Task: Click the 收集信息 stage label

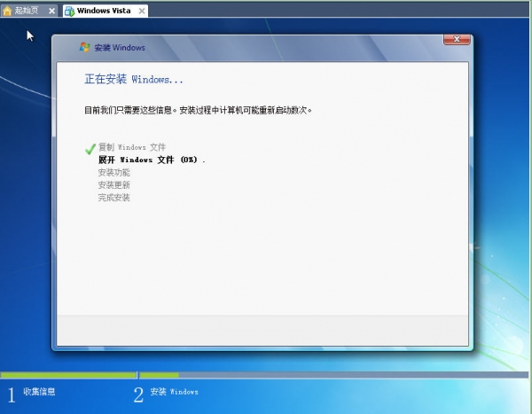Action: pos(39,392)
